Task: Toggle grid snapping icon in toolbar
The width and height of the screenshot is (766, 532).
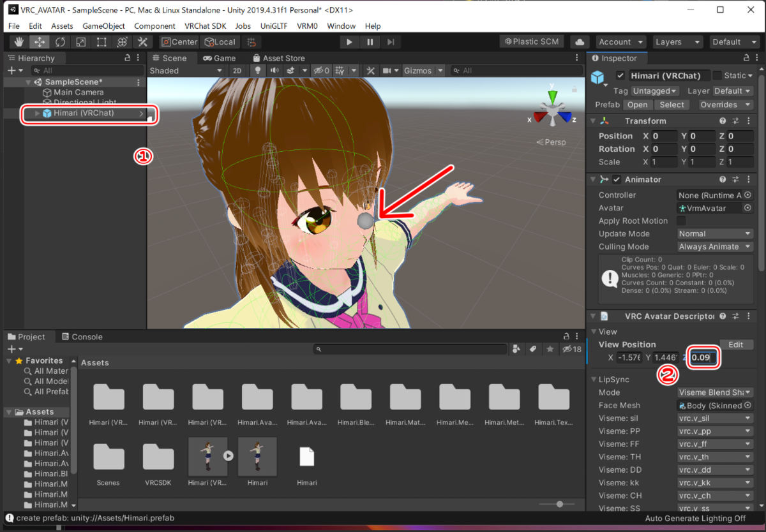Action: [252, 42]
